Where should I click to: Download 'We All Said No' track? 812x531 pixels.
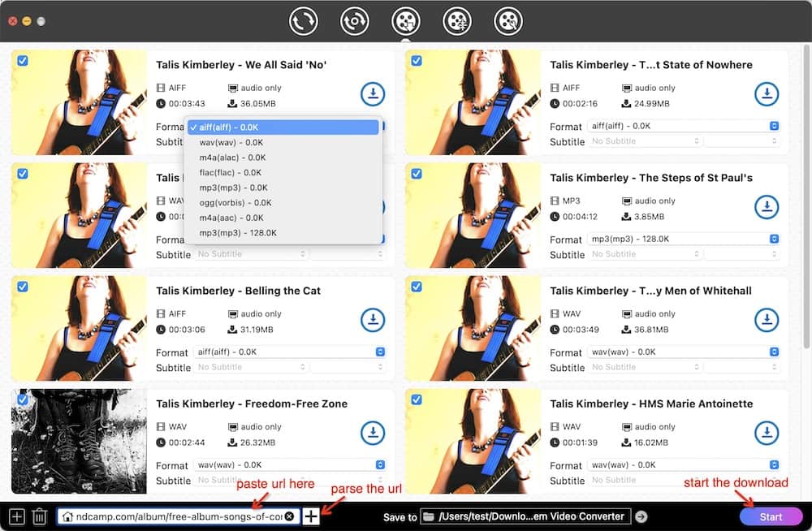372,94
